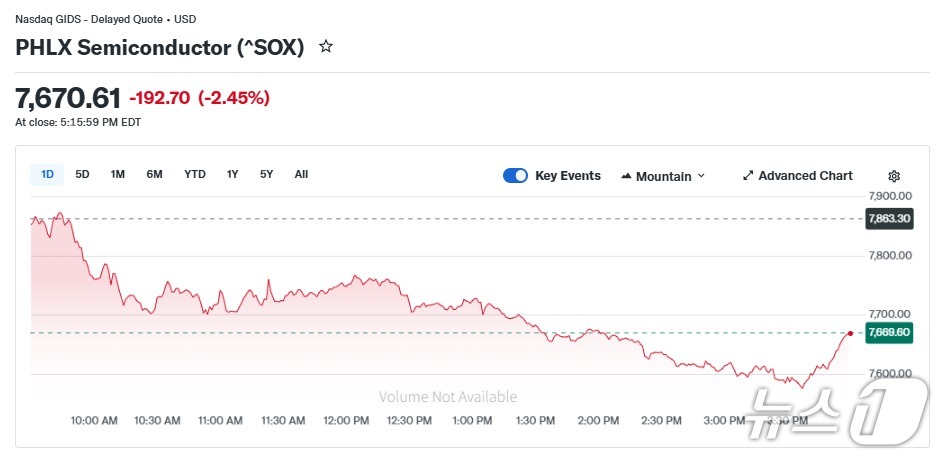Select the 1M time range
The width and height of the screenshot is (942, 459).
click(x=118, y=175)
